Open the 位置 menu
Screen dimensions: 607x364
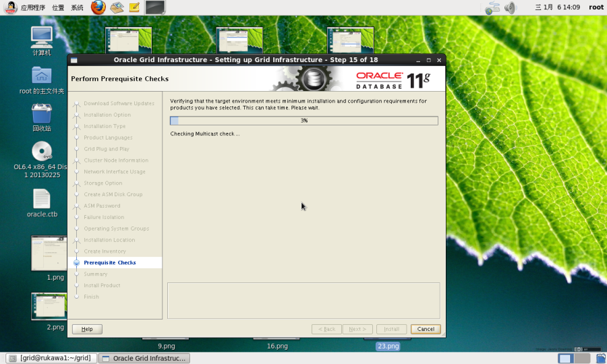[58, 7]
